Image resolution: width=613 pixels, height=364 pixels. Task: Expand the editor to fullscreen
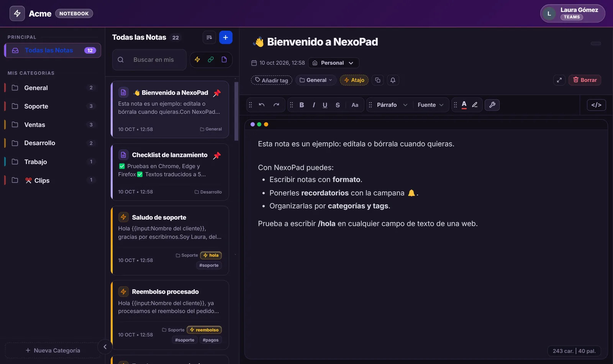(559, 80)
